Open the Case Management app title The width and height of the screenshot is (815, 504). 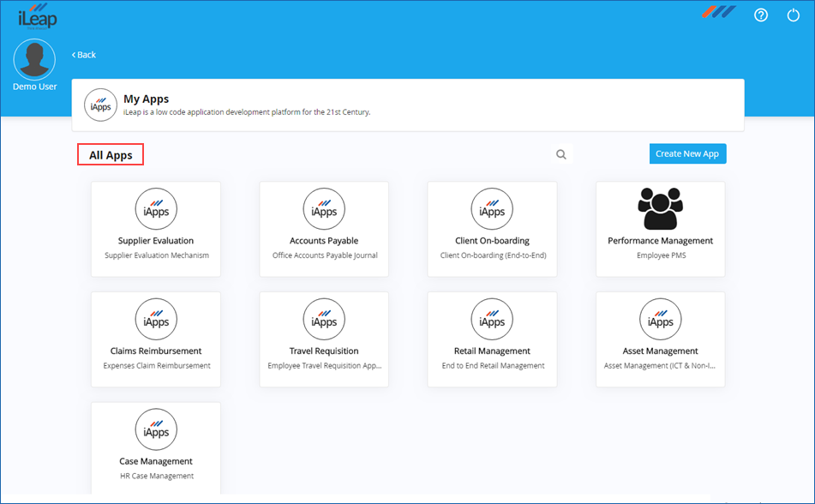156,461
